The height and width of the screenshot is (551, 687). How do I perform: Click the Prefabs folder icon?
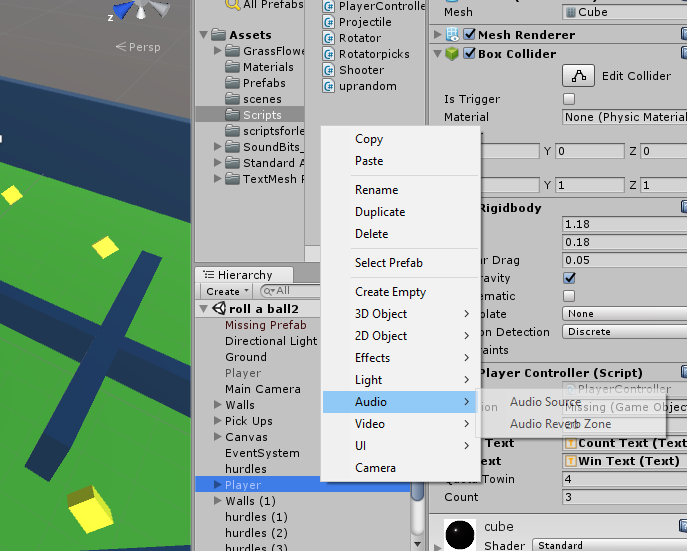pos(232,83)
